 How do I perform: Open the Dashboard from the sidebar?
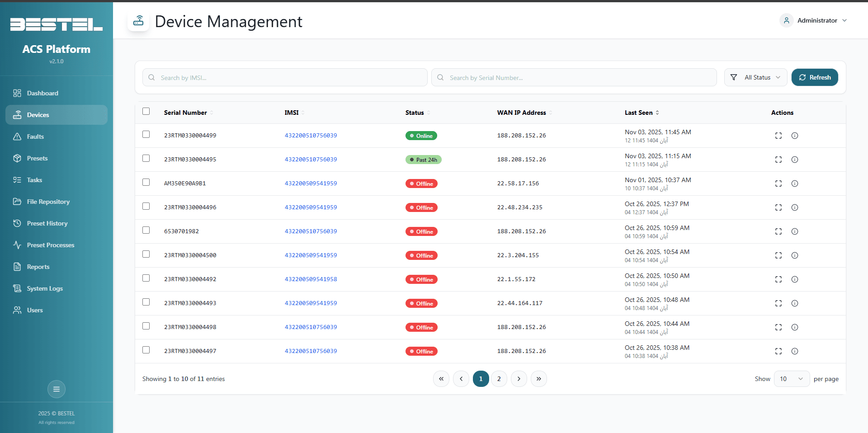[x=42, y=93]
